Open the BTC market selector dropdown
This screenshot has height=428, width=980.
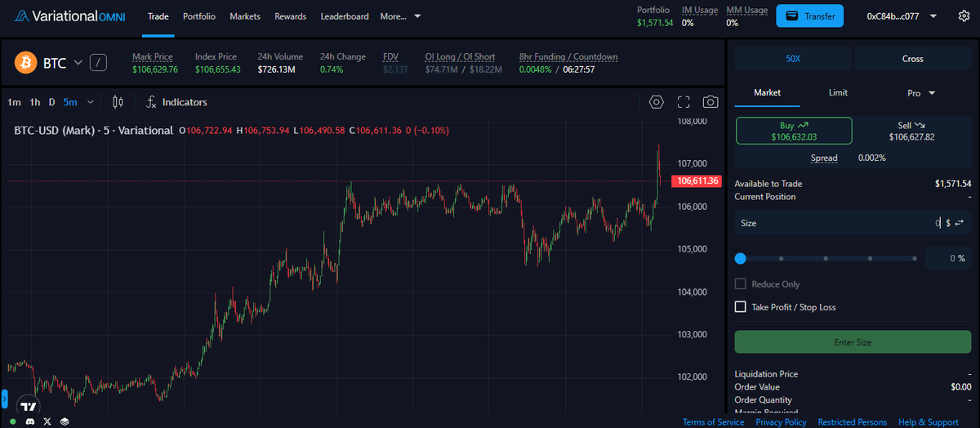pos(78,62)
